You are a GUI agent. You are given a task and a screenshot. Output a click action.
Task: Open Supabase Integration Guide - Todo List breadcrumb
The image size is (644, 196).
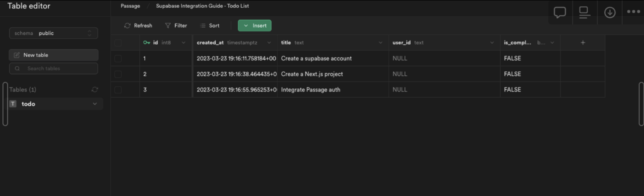(202, 6)
